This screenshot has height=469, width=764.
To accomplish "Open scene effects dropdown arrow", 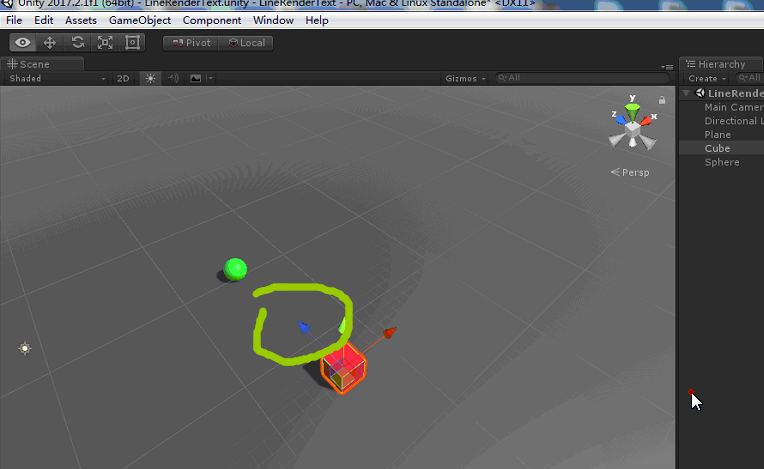I will pyautogui.click(x=210, y=78).
